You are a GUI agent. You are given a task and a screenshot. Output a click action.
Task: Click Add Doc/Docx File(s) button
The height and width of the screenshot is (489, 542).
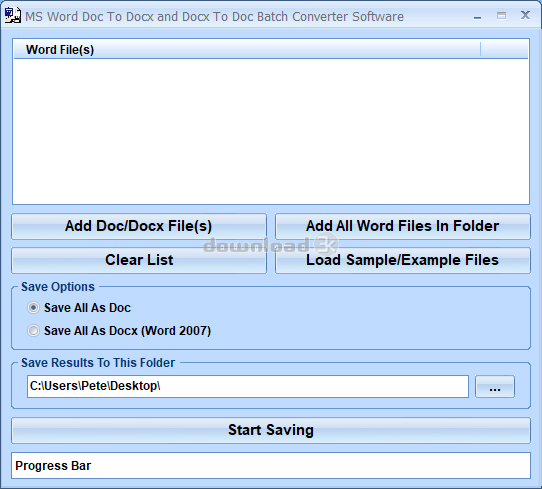pos(139,226)
